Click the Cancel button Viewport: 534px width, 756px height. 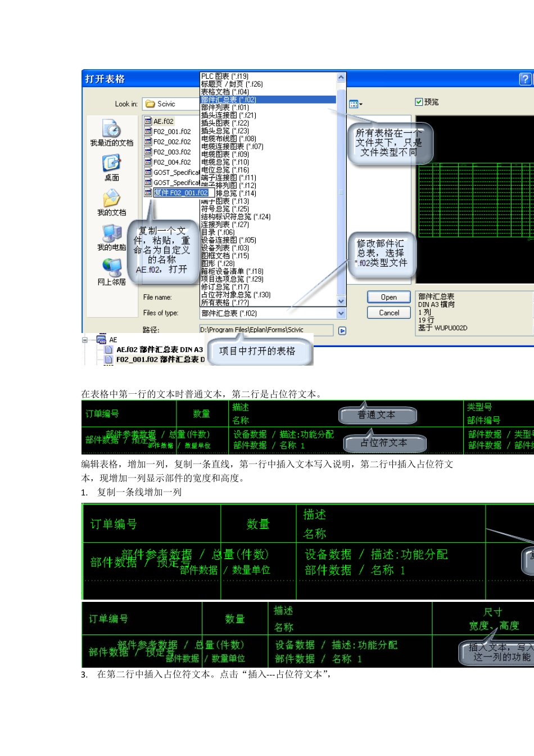[x=388, y=313]
